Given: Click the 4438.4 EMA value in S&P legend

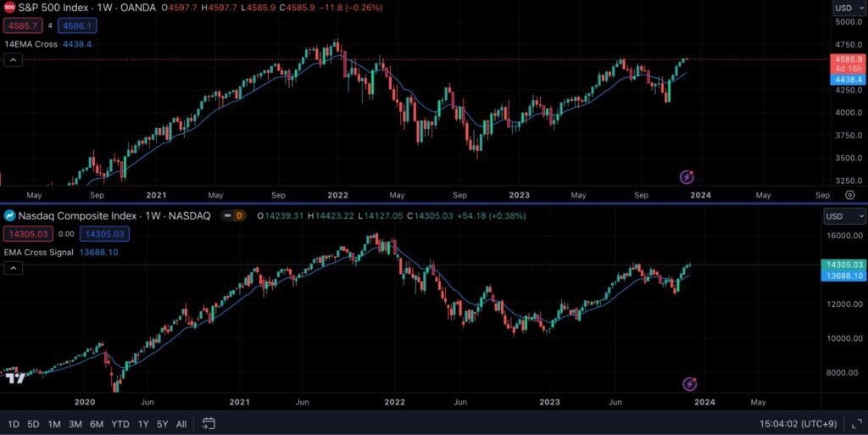Looking at the screenshot, I should 77,44.
